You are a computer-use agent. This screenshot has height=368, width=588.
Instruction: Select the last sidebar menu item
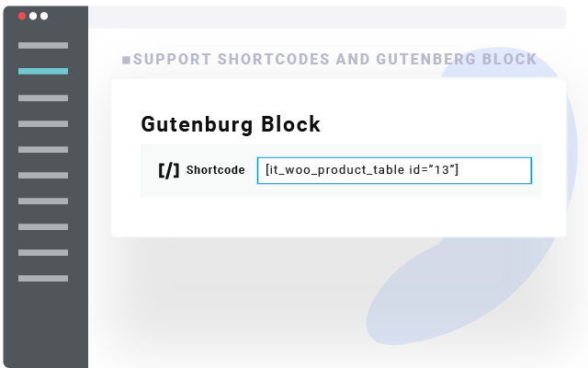[43, 278]
